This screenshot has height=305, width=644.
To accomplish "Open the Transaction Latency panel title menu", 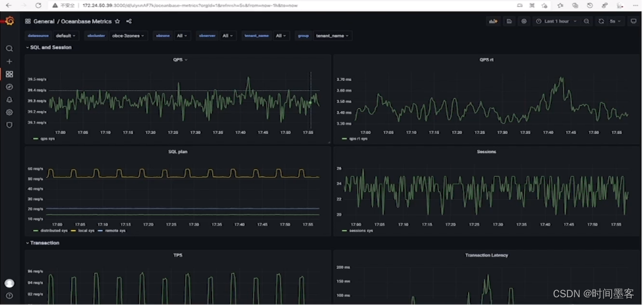I will (487, 255).
